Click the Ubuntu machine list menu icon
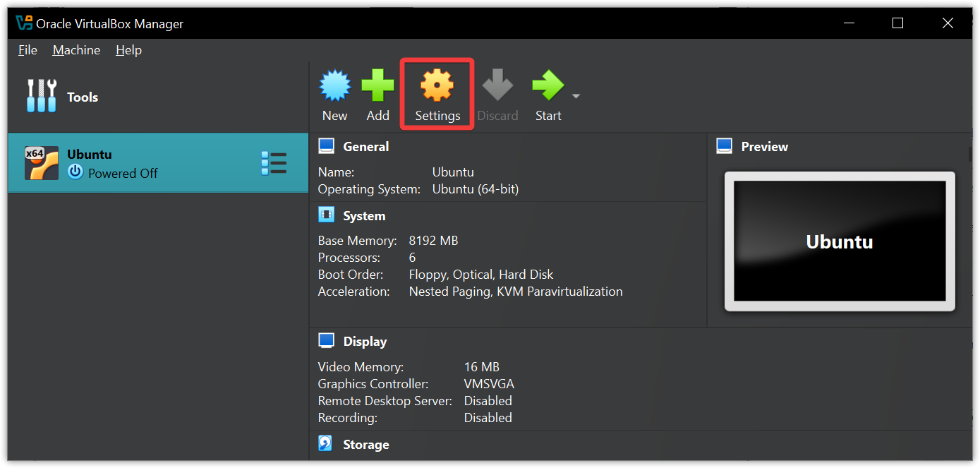This screenshot has width=980, height=468. [x=274, y=163]
